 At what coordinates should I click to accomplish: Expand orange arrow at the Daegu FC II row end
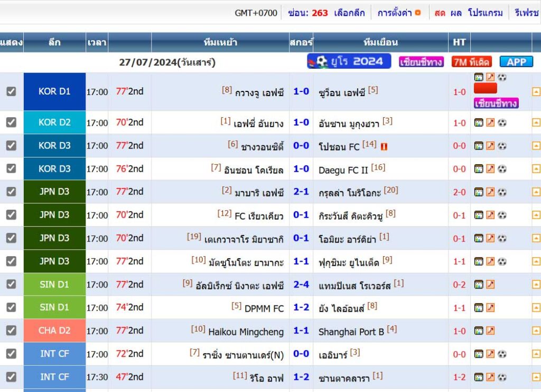[x=536, y=169]
